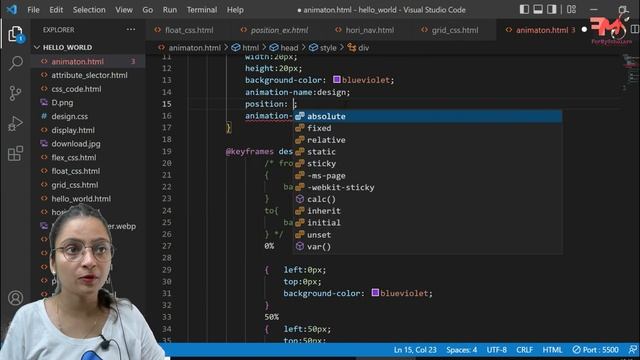
Task: Click Port : 5500 live server status
Action: [x=596, y=350]
